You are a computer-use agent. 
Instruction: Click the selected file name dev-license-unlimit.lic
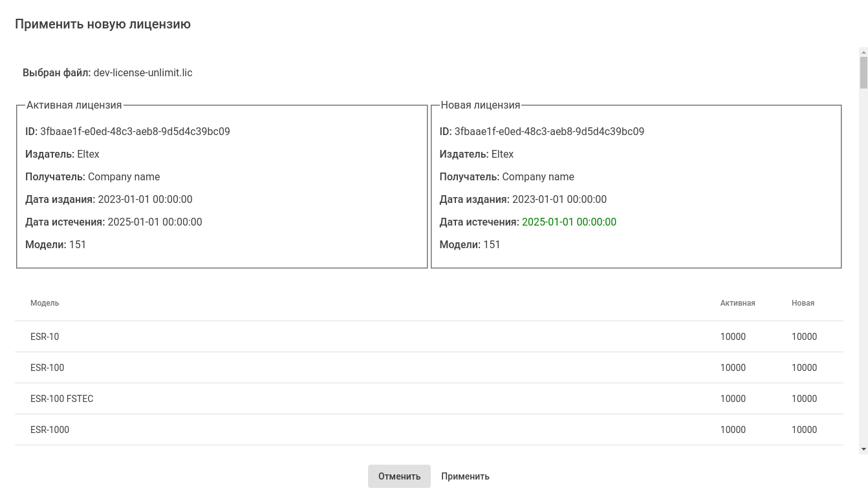[143, 73]
